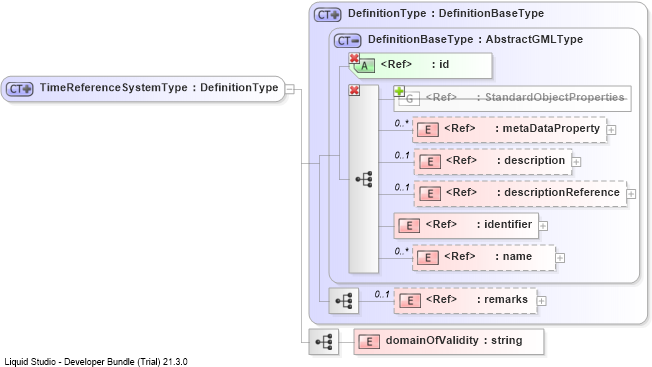Click E icon of name element
652x367 pixels.
(428, 258)
